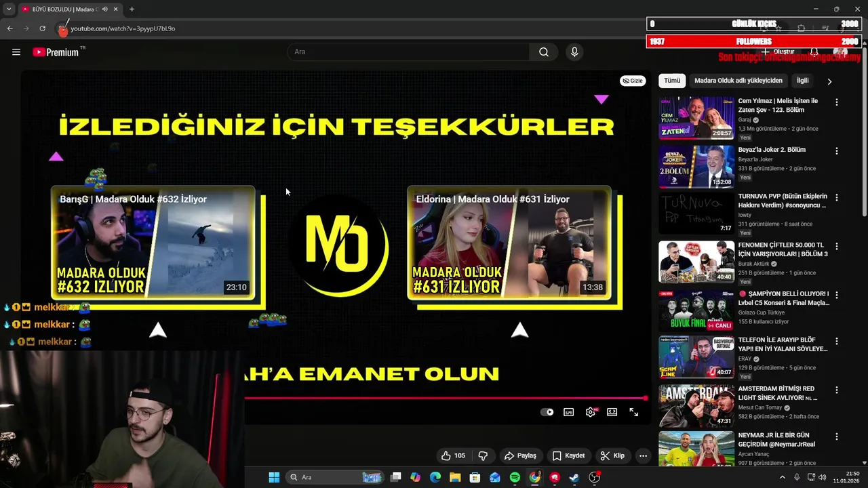Viewport: 868px width, 488px height.
Task: Select the İlgili filter chip
Action: [803, 81]
